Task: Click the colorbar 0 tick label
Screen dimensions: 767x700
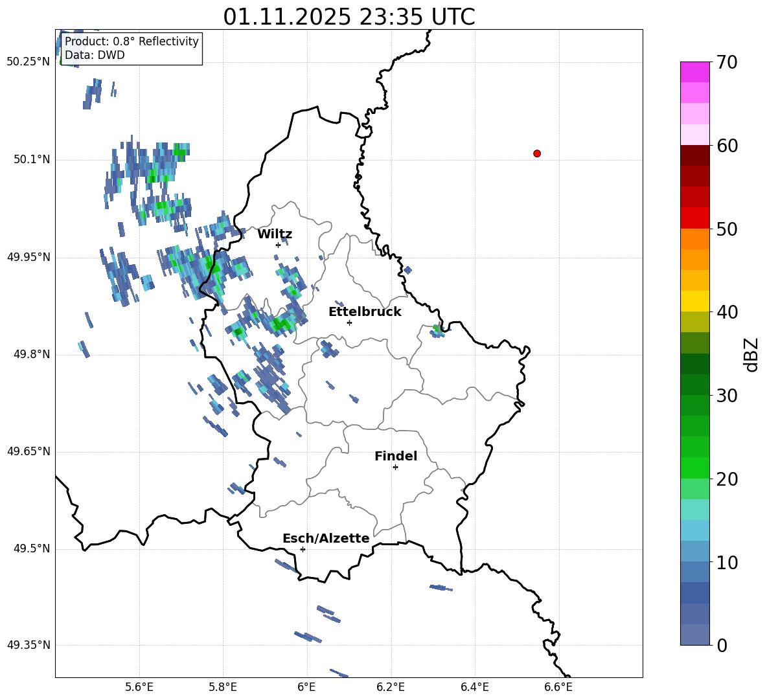Action: point(722,645)
